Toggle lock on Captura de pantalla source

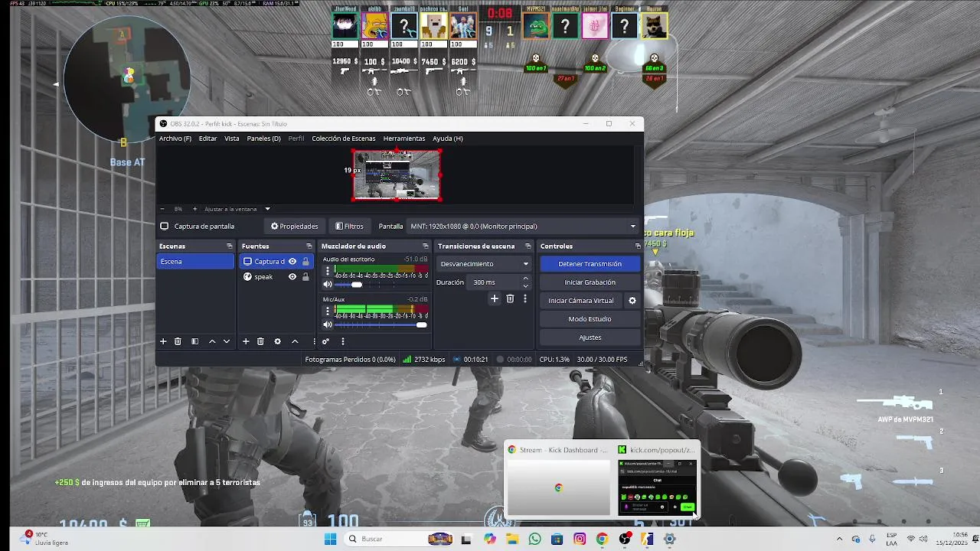point(305,261)
